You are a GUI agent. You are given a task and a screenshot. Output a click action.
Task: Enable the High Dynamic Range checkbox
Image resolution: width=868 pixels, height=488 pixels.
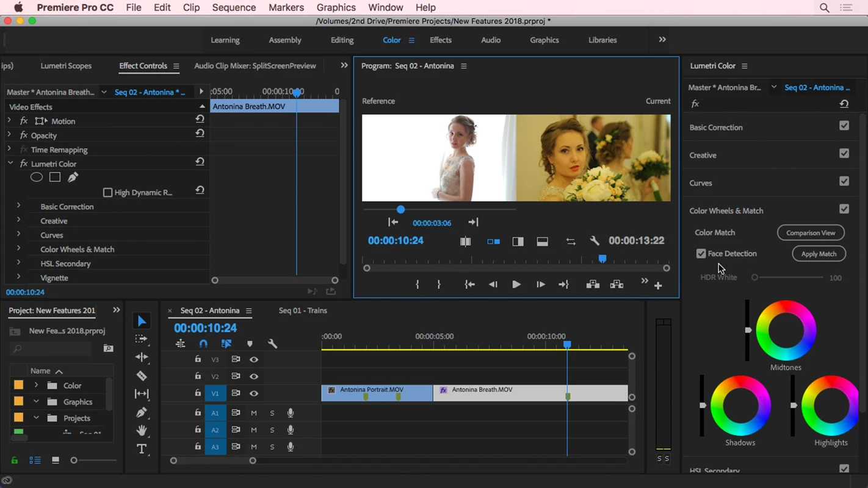point(108,193)
